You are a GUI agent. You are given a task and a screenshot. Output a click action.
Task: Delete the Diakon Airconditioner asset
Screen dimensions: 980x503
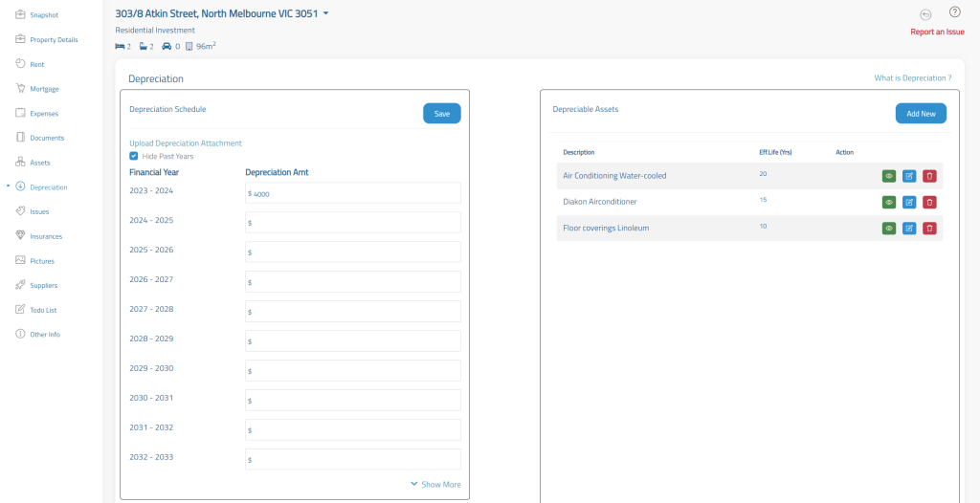click(x=929, y=202)
